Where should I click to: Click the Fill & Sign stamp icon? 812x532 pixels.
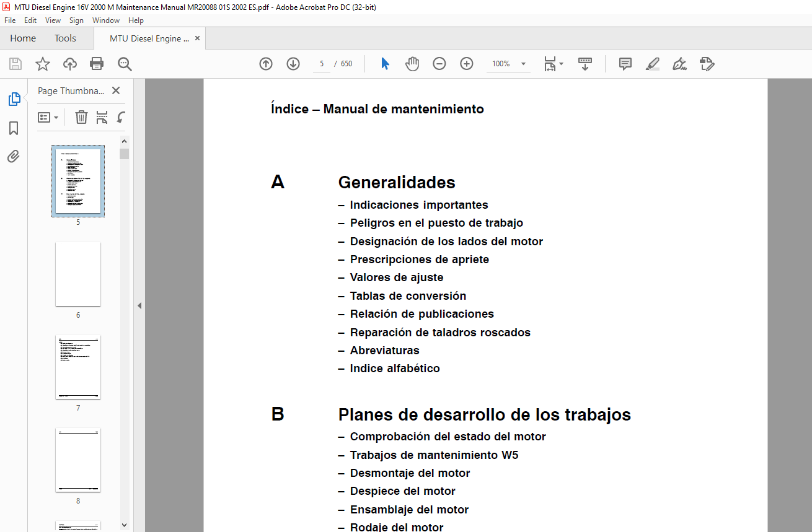pos(707,64)
